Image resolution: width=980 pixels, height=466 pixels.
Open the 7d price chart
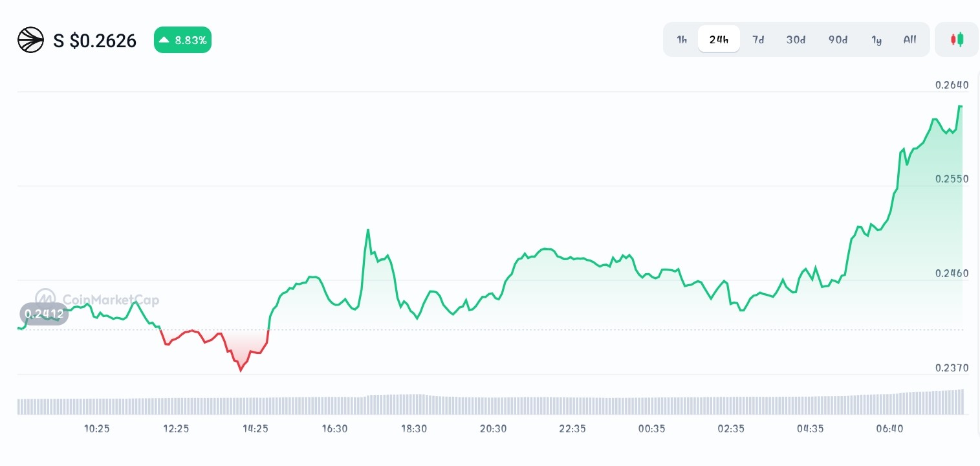[757, 39]
